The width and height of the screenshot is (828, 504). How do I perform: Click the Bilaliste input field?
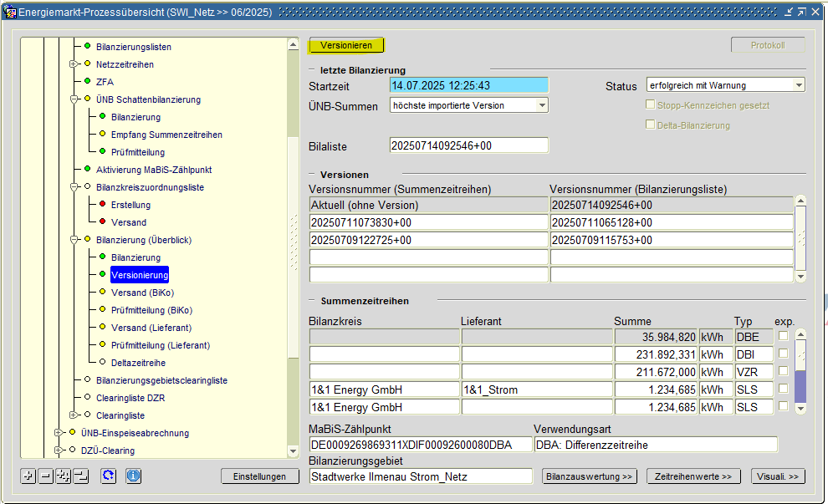point(468,146)
